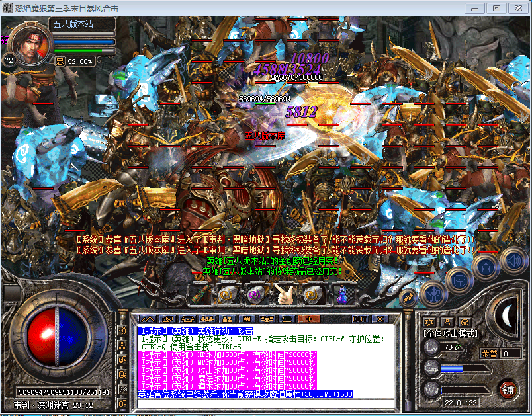Click the swap arrows icon on the chat toolbar

(x=168, y=319)
